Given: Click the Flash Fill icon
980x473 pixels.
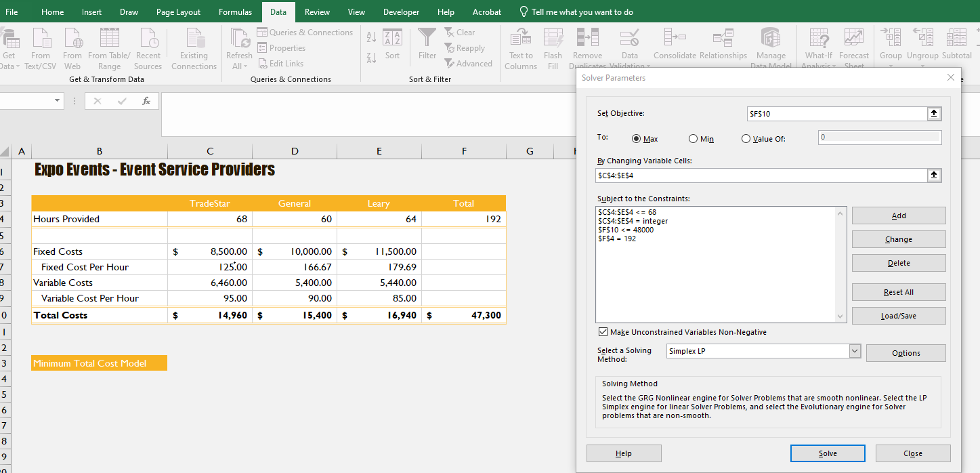Looking at the screenshot, I should tap(553, 39).
